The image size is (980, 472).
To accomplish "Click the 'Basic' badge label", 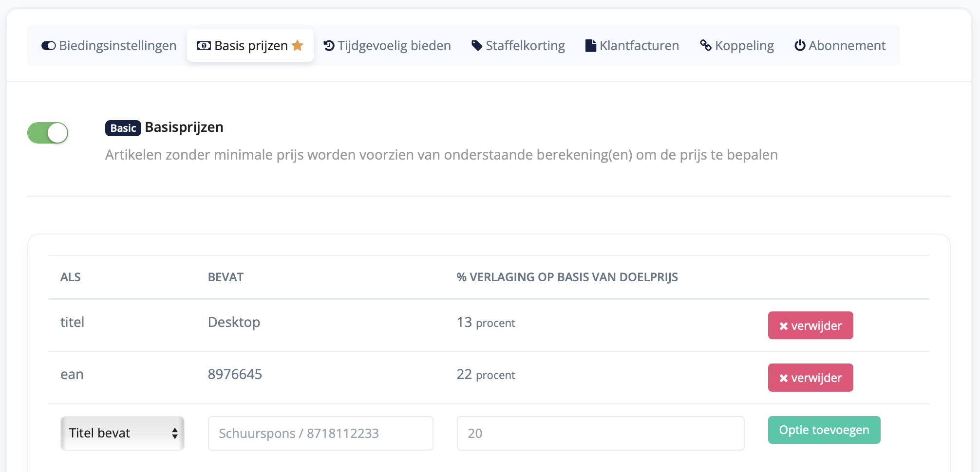I will tap(123, 128).
